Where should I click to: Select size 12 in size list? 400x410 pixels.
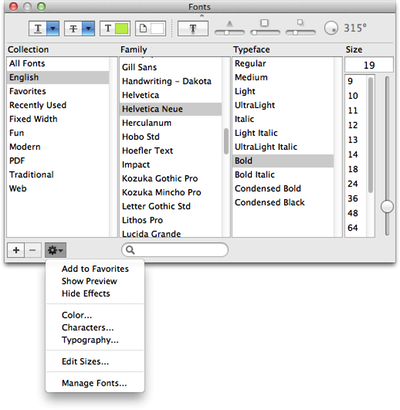(356, 125)
